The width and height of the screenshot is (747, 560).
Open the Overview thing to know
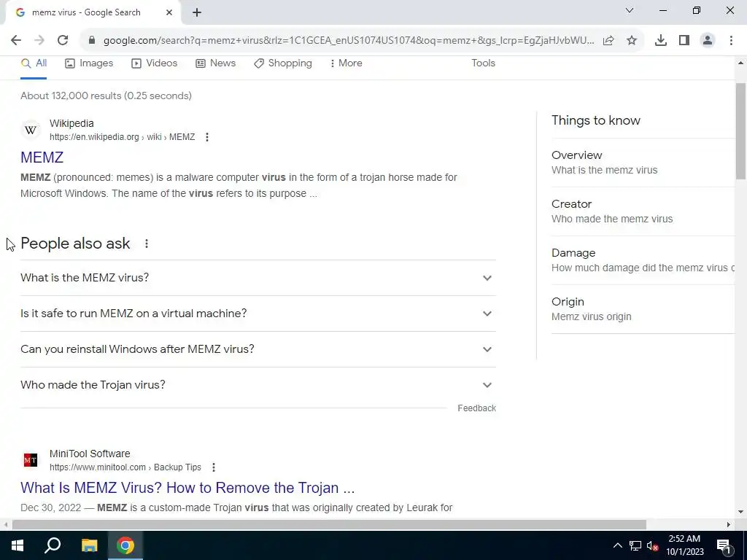[x=643, y=163]
